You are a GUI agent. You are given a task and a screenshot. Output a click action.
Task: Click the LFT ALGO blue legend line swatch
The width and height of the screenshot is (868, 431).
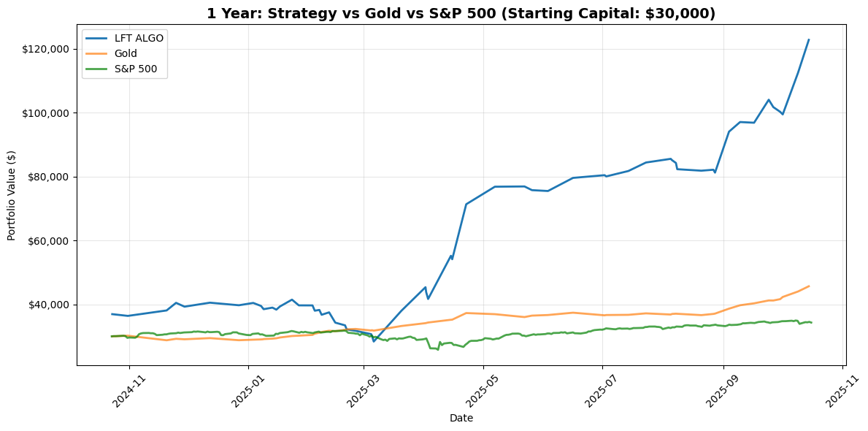[99, 38]
